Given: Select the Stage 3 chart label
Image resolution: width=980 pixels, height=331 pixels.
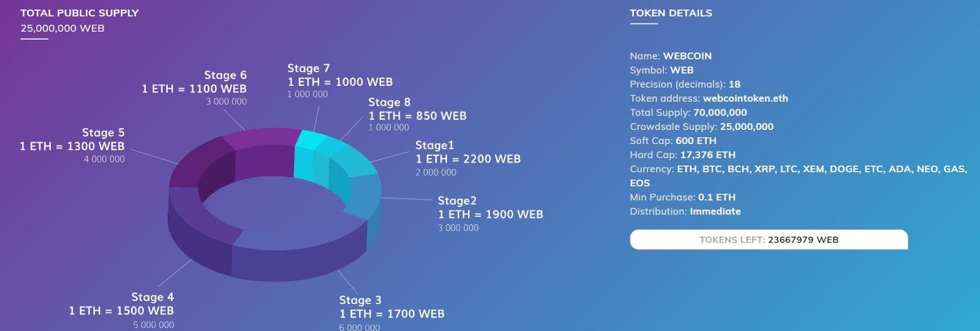Looking at the screenshot, I should 360,300.
